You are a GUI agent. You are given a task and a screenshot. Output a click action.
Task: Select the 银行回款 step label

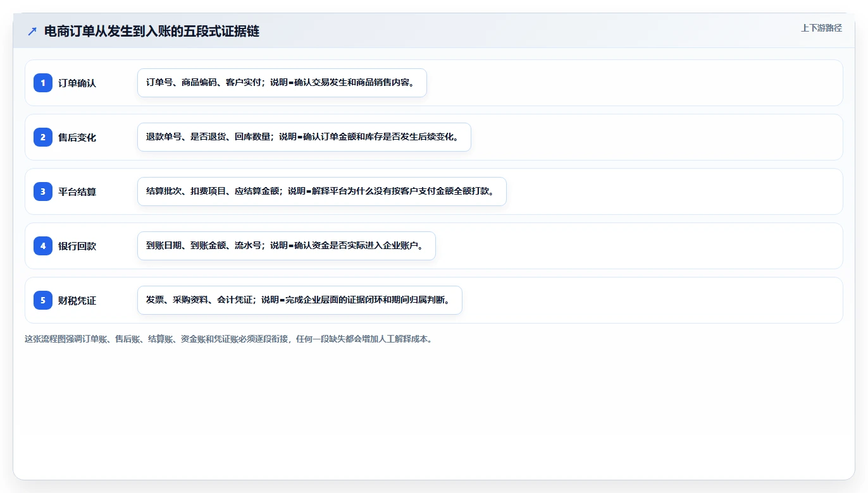pyautogui.click(x=77, y=246)
